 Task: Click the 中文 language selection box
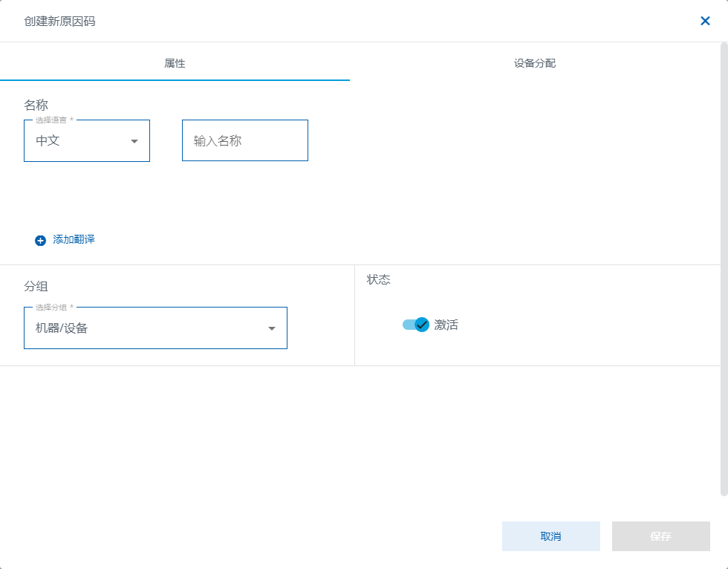tap(78, 140)
